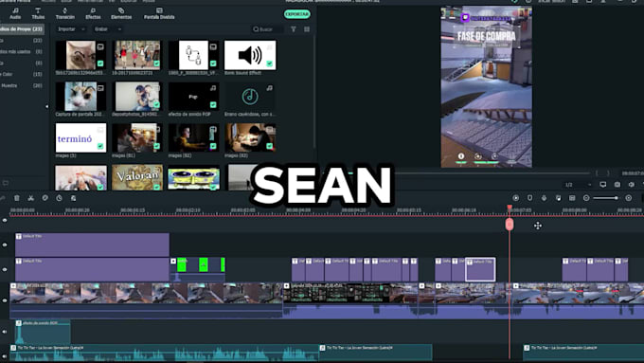Click the timeline zoom slider
644x363 pixels.
click(x=605, y=198)
